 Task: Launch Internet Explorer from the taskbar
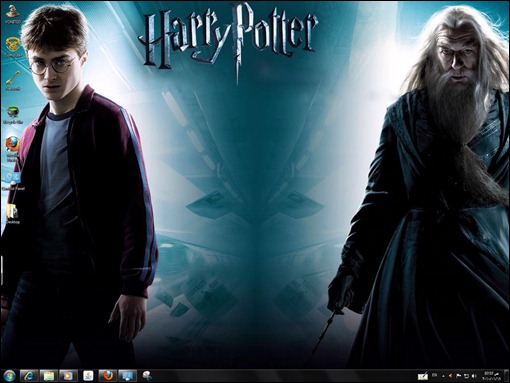pos(29,376)
